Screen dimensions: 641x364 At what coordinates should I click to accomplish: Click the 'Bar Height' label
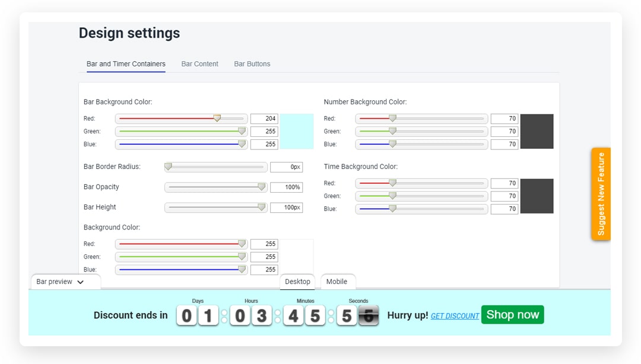(x=100, y=207)
